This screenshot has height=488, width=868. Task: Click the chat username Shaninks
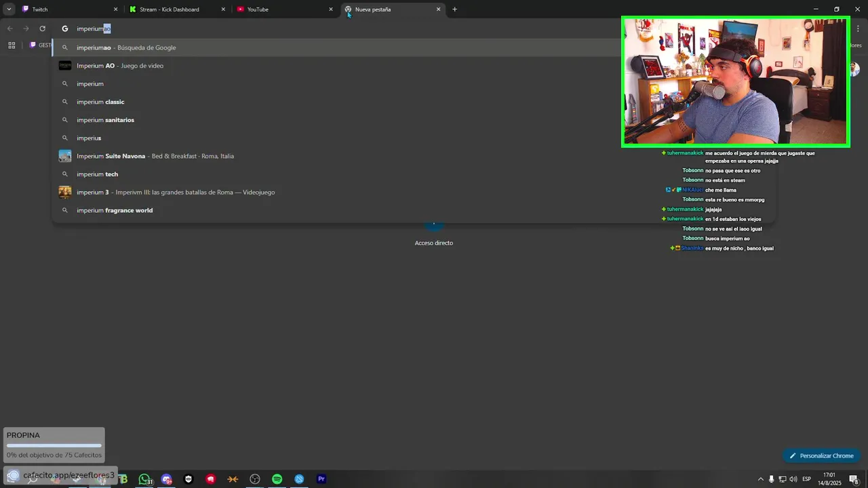pos(692,248)
